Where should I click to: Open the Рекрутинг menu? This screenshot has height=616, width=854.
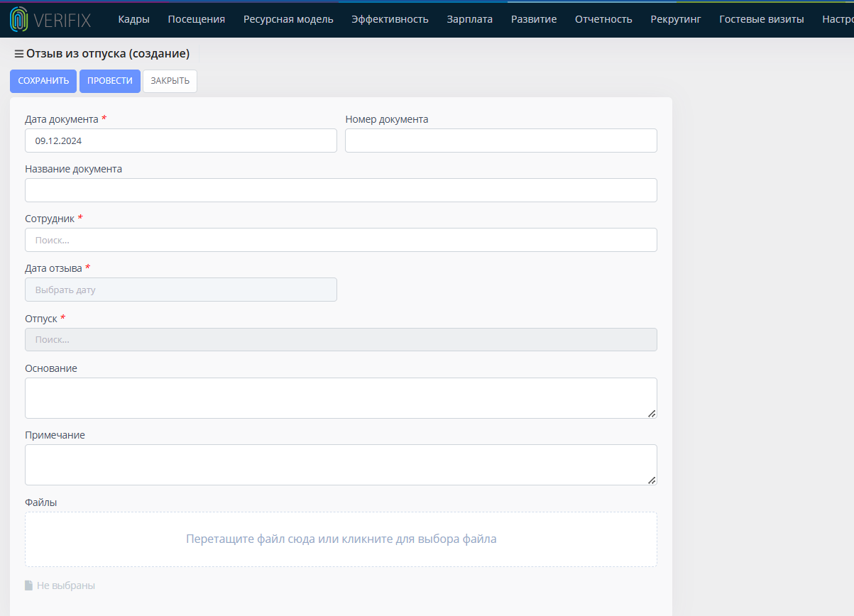click(676, 19)
